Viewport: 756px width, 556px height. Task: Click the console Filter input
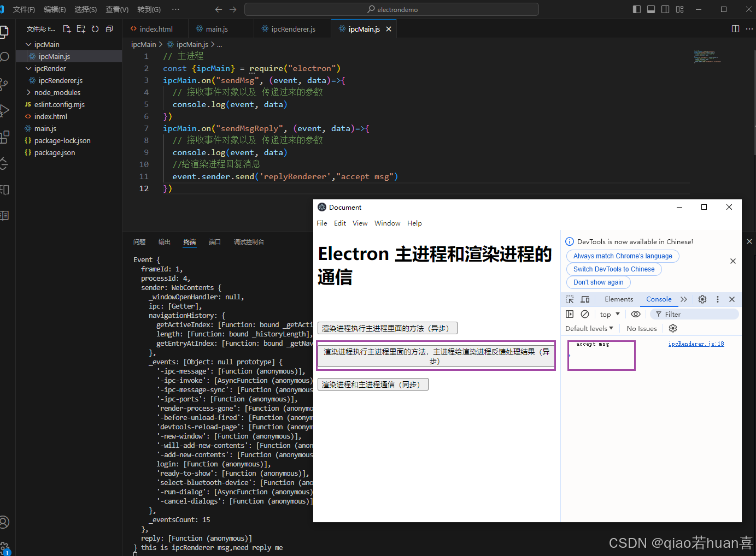coord(695,314)
